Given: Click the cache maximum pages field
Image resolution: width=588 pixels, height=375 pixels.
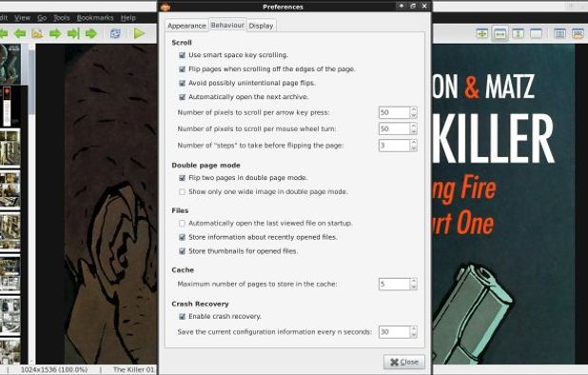Looking at the screenshot, I should (x=394, y=284).
